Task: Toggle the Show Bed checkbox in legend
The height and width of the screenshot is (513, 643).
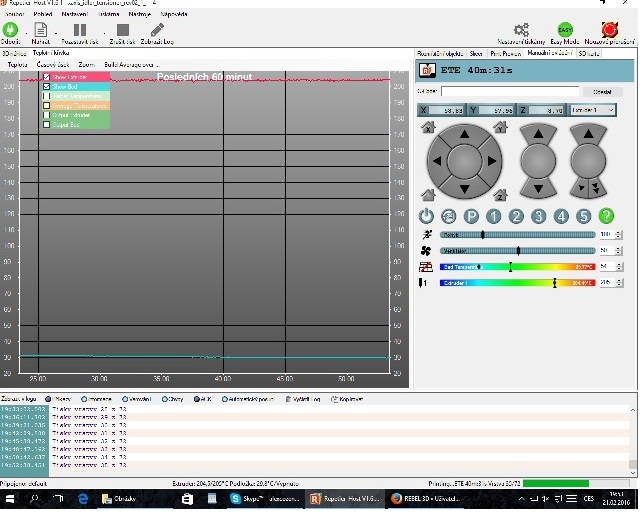Action: (46, 87)
